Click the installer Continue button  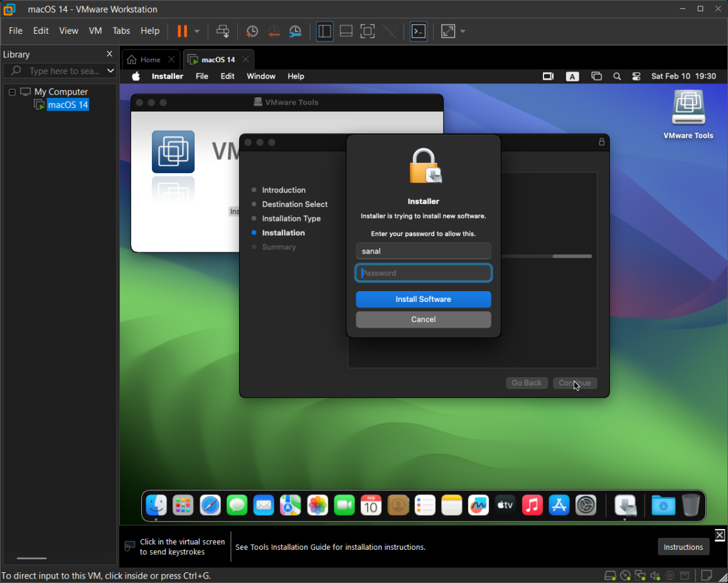[x=575, y=383]
